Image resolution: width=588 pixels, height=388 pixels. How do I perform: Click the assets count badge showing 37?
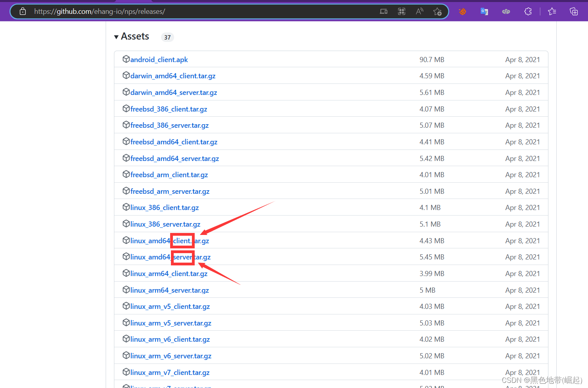click(x=167, y=37)
